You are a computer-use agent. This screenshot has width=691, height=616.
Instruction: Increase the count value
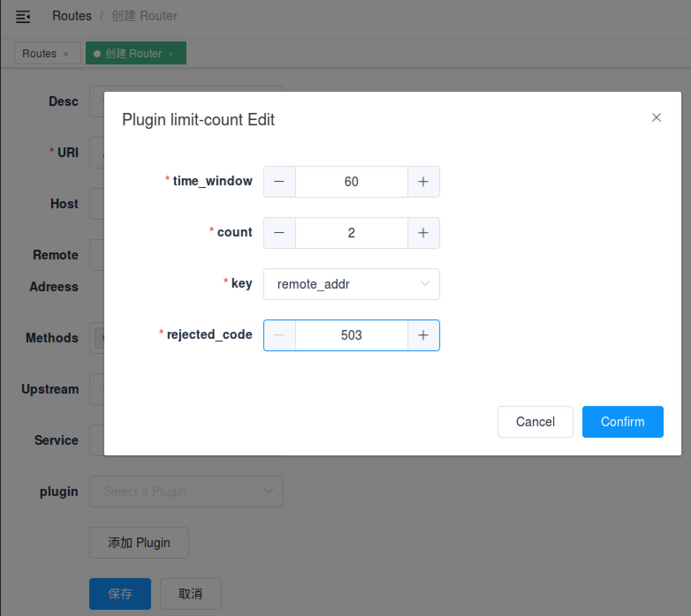click(x=423, y=233)
